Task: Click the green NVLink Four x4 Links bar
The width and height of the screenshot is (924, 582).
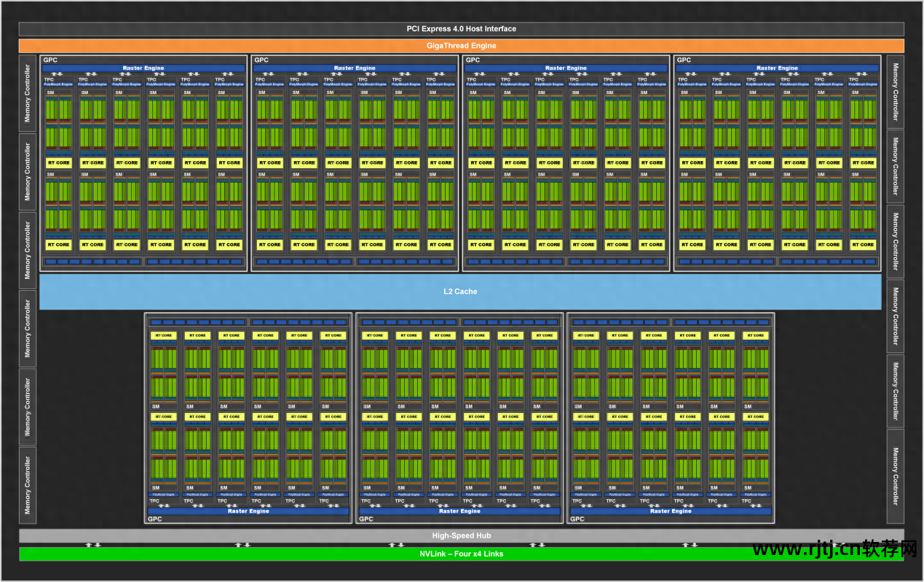Action: click(x=462, y=554)
